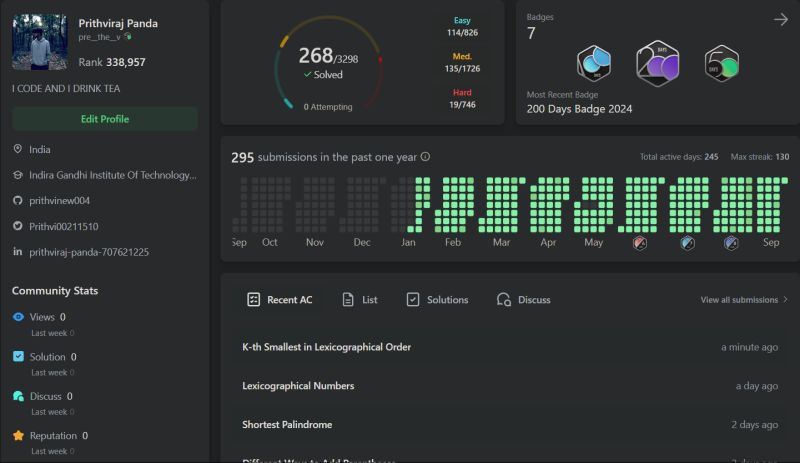Click the 0 Attempting text

pos(328,107)
